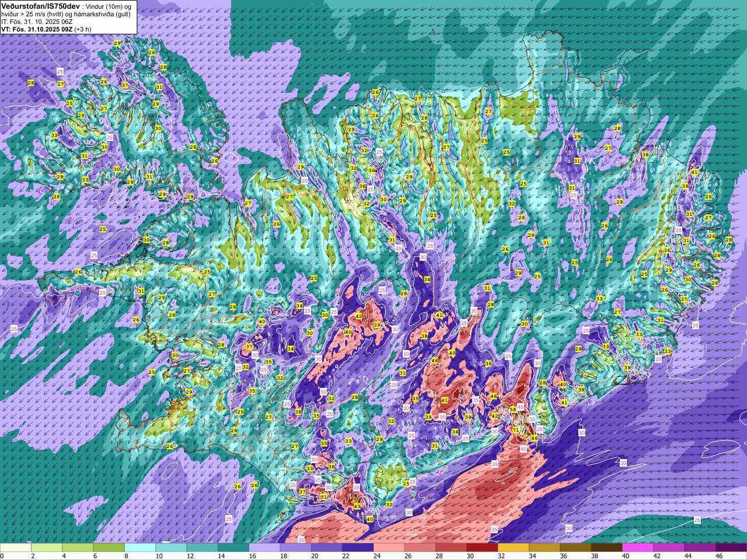The height and width of the screenshot is (560, 747).
Task: Click the 40–42 m/s magenta legend swatch
Action: (638, 548)
